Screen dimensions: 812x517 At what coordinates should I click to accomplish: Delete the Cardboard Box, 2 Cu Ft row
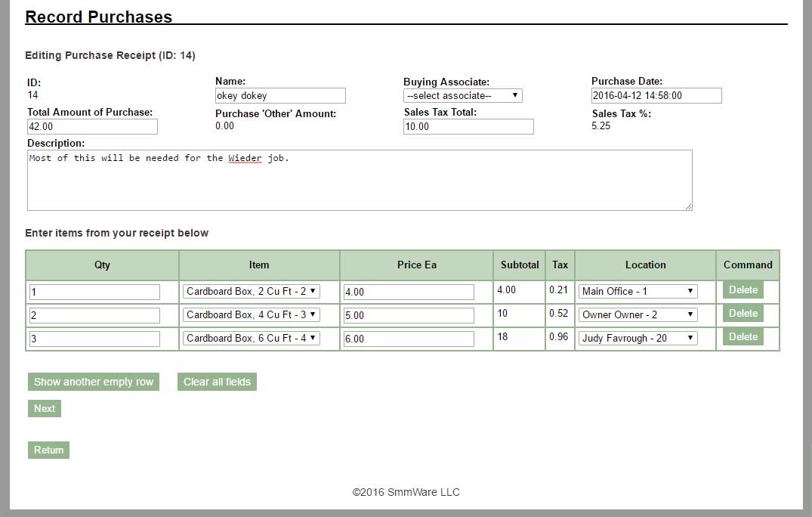coord(743,290)
